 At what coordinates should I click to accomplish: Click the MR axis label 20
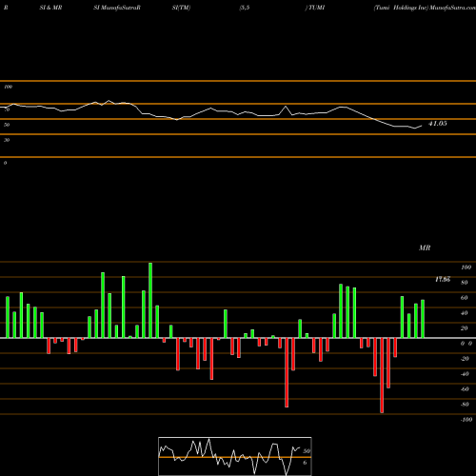point(465,328)
